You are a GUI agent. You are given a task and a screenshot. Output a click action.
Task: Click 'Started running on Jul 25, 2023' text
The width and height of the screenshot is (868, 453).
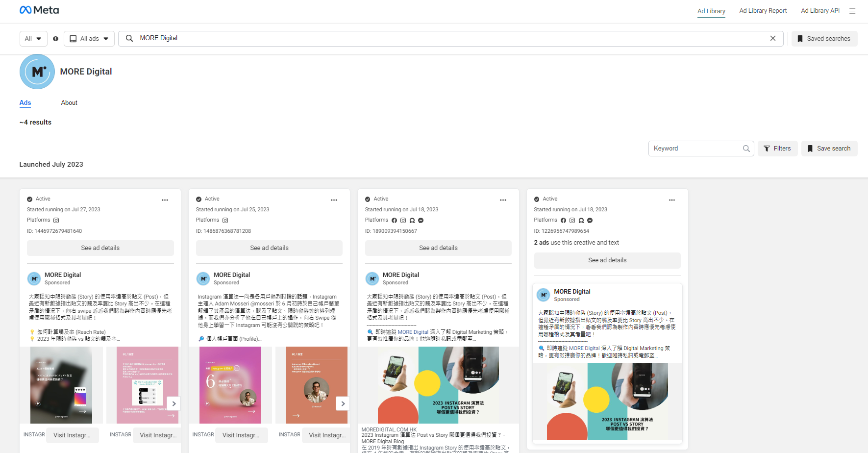pos(233,209)
